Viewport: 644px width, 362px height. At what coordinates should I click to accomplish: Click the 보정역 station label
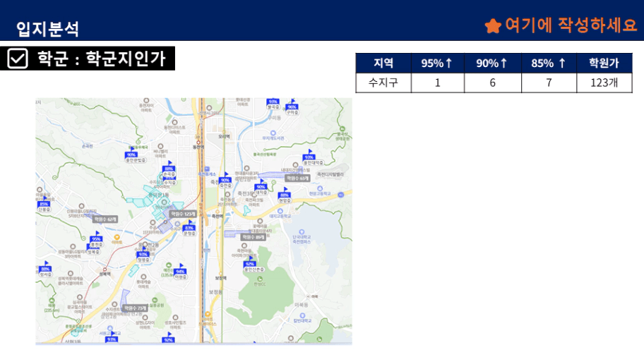[x=220, y=278]
